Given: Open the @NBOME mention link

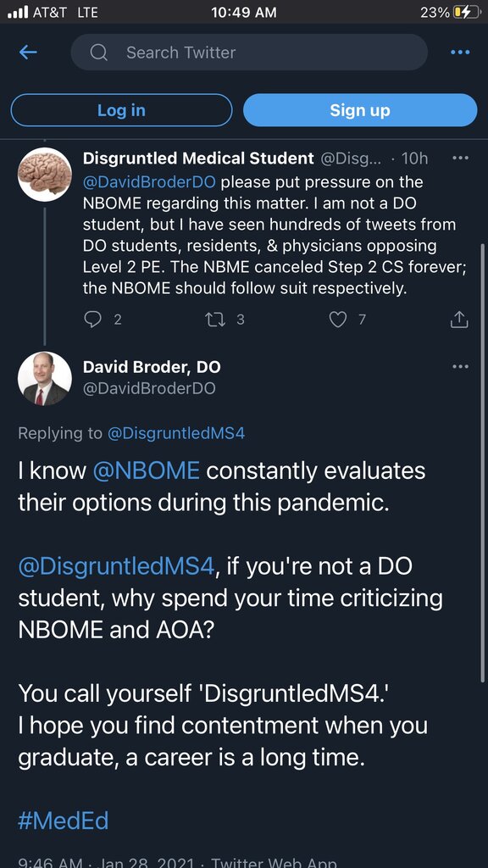Looking at the screenshot, I should point(146,471).
